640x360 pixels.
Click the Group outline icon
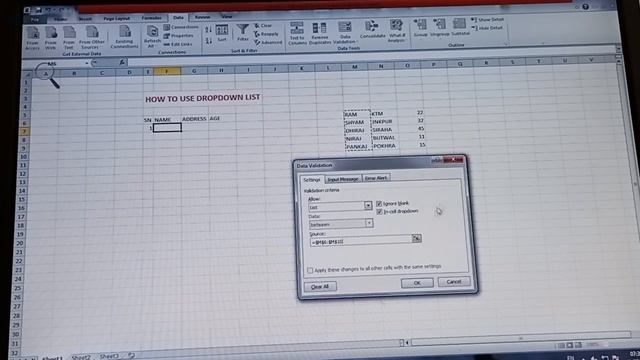click(x=420, y=28)
